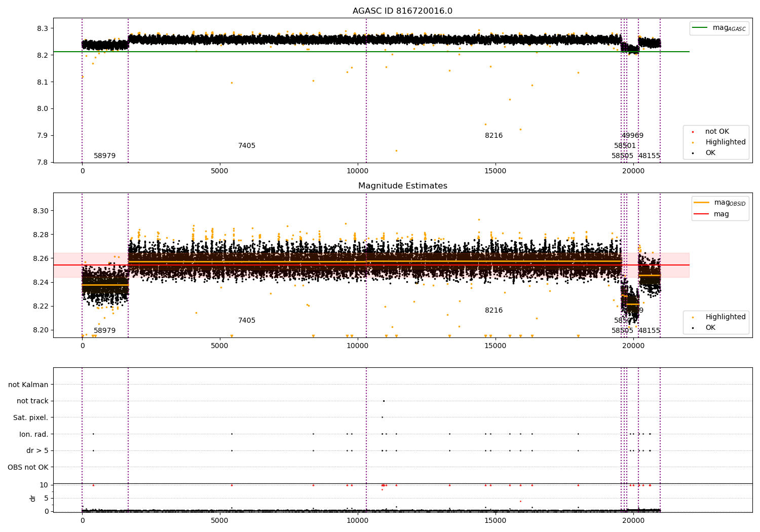Click y-axis tick 8.28 in Magnitude Estimates plot
Viewport: 760px width, 532px height.
(x=41, y=235)
